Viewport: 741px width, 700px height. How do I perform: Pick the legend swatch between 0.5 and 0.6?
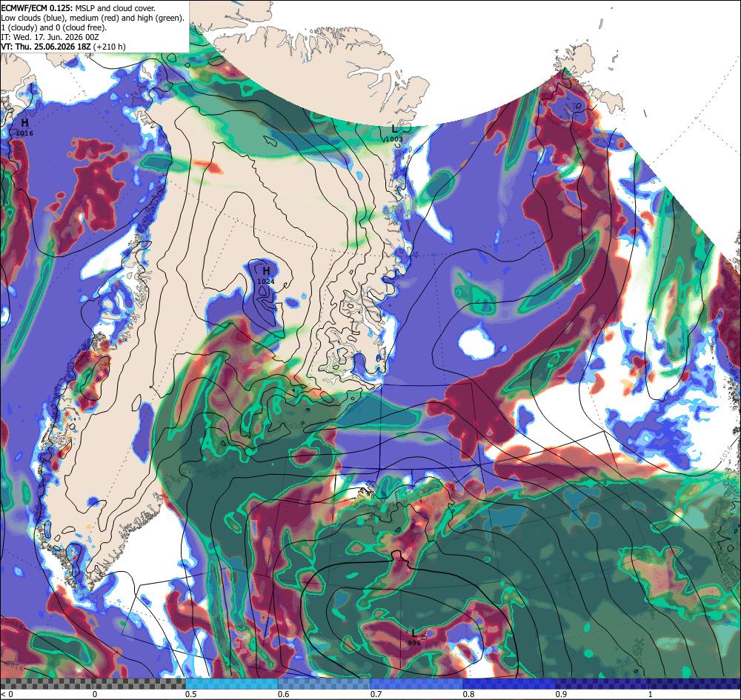click(231, 684)
